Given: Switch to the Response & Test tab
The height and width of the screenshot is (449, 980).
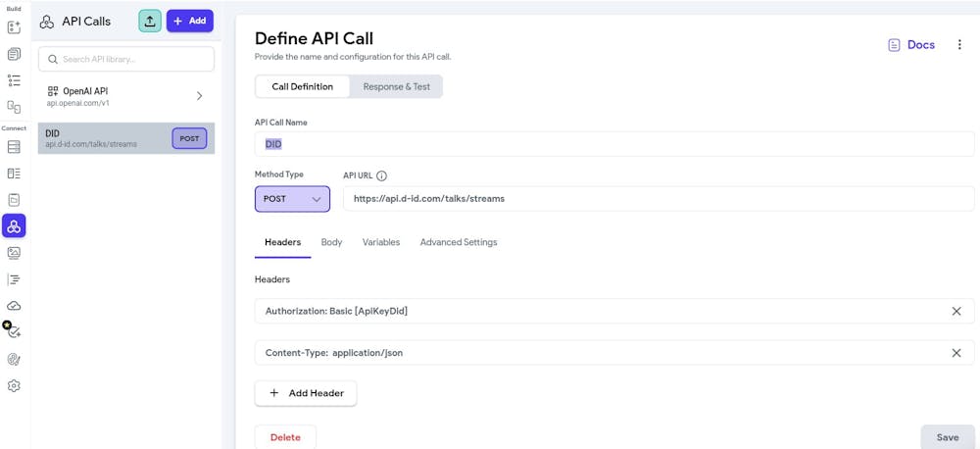Looking at the screenshot, I should (396, 86).
